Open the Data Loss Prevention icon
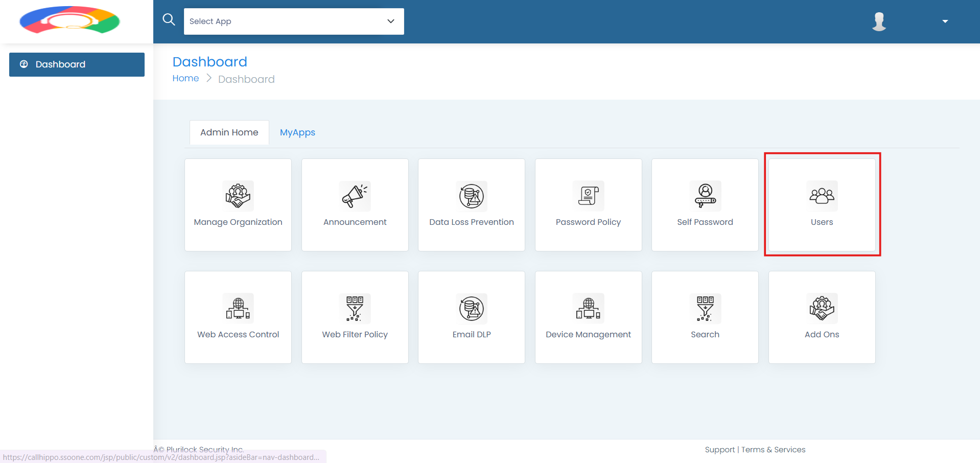The width and height of the screenshot is (980, 463). coord(472,196)
